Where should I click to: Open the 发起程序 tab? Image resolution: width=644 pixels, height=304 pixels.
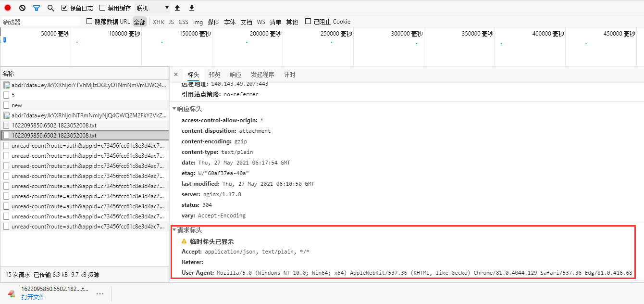coord(262,75)
